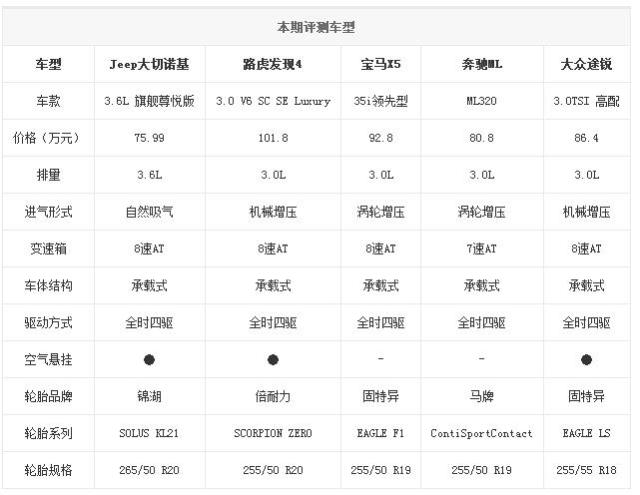Click the row label 轮胎系列
This screenshot has height=495, width=640.
(48, 433)
